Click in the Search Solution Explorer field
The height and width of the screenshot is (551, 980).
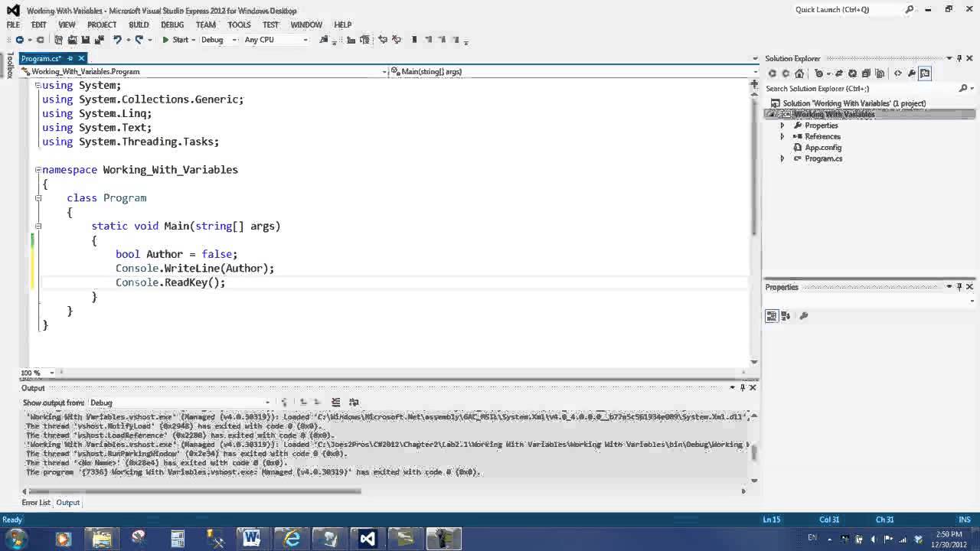pyautogui.click(x=861, y=89)
